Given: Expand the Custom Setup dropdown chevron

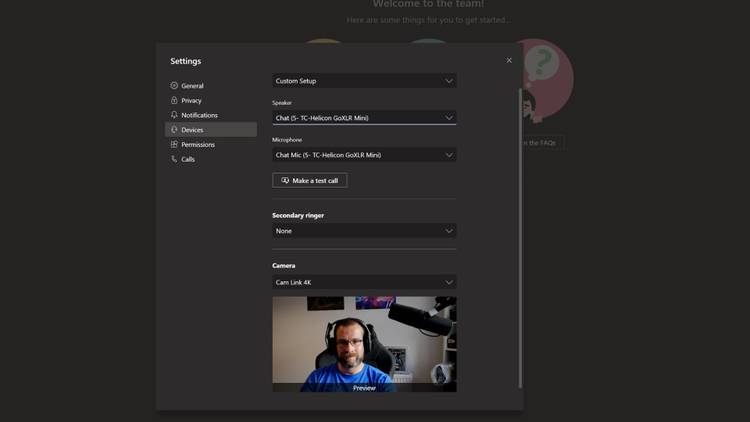Looking at the screenshot, I should click(449, 81).
